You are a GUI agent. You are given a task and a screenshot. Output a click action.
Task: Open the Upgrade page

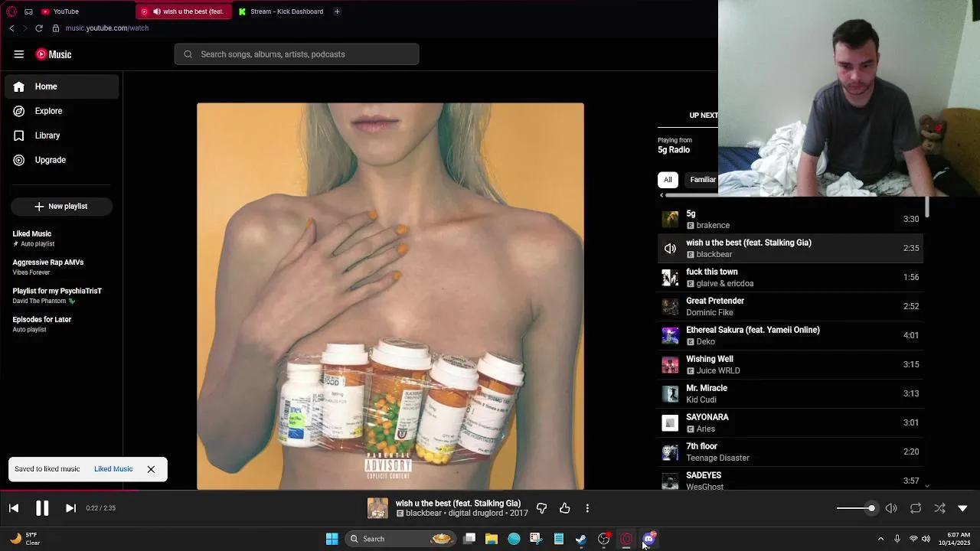point(62,160)
